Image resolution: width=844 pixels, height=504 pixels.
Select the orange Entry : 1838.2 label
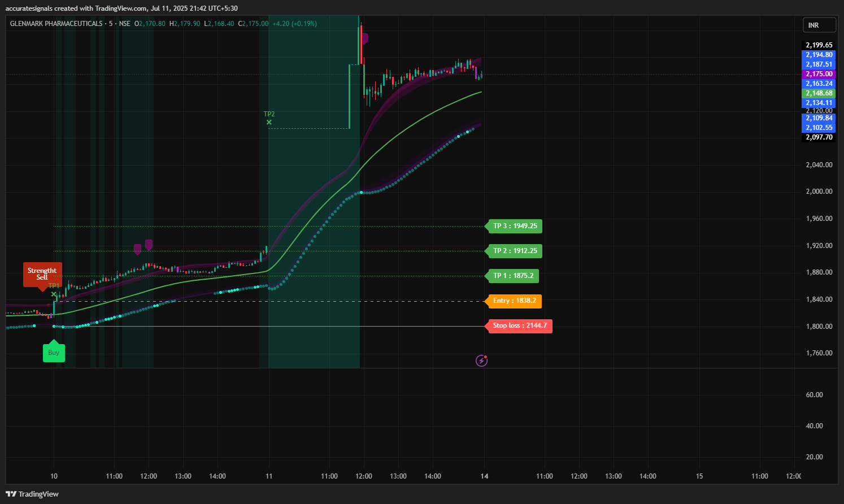click(x=514, y=301)
